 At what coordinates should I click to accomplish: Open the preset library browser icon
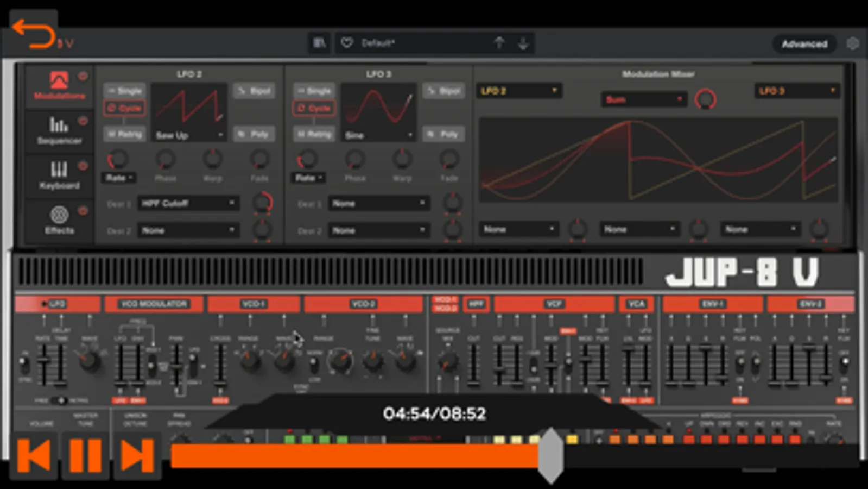pyautogui.click(x=319, y=43)
